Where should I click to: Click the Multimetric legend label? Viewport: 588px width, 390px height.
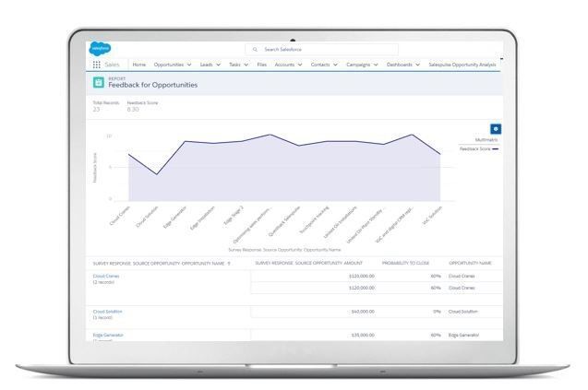pyautogui.click(x=486, y=140)
